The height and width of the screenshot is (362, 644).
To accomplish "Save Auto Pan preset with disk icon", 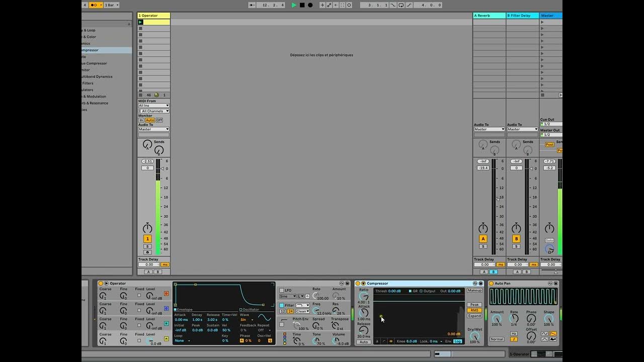I will click(555, 284).
